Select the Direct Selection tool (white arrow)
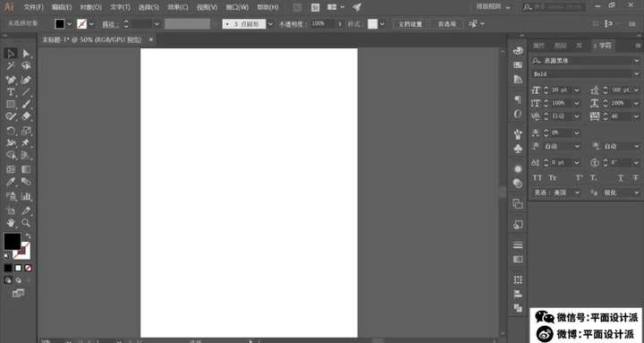Image resolution: width=644 pixels, height=343 pixels. pyautogui.click(x=26, y=54)
